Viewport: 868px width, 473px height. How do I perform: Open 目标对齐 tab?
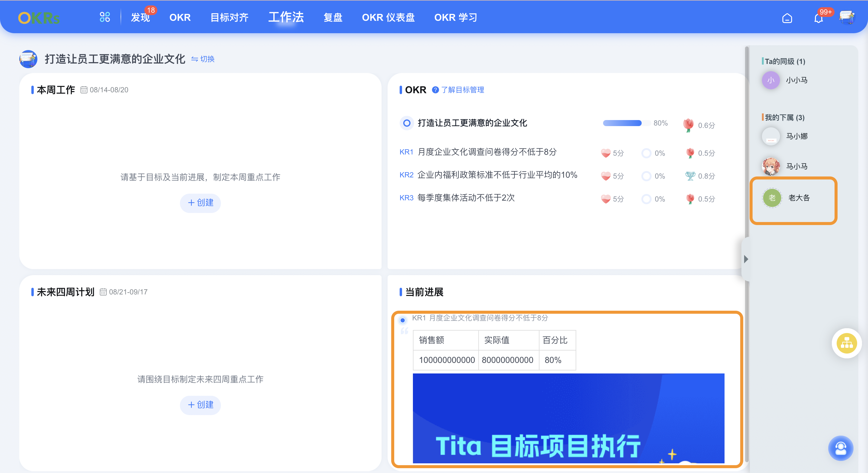tap(229, 17)
